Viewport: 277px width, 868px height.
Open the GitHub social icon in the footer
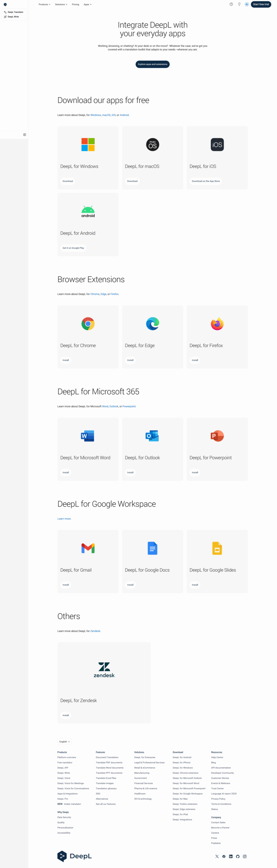(238, 856)
